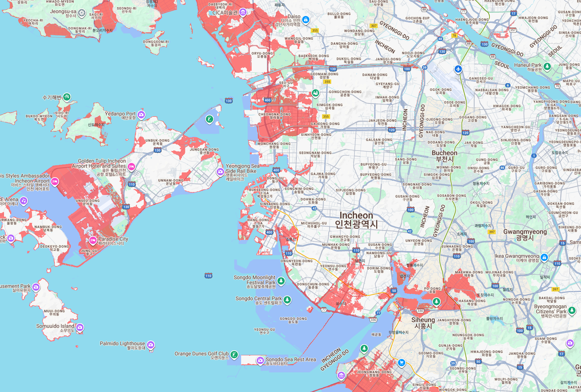Select the UNSEO-DONG neighborhood label

tap(88, 202)
